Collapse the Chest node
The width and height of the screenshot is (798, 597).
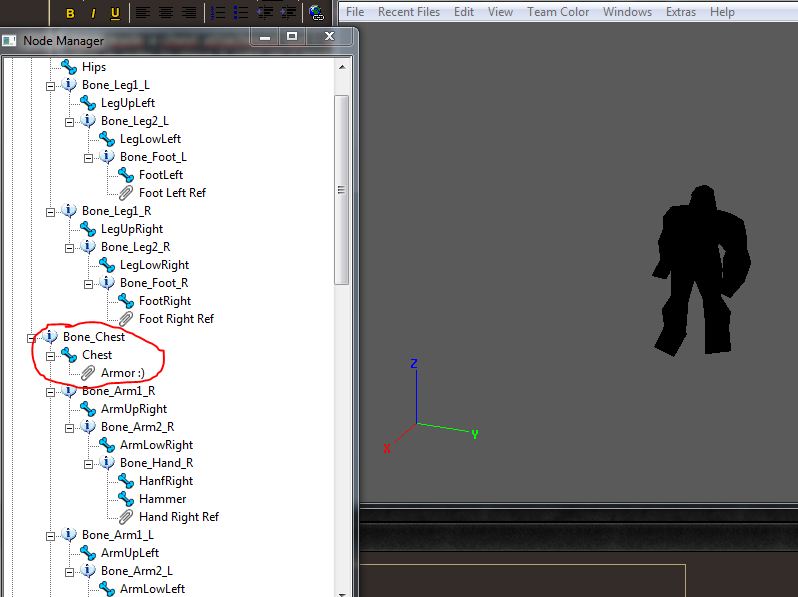(50, 356)
